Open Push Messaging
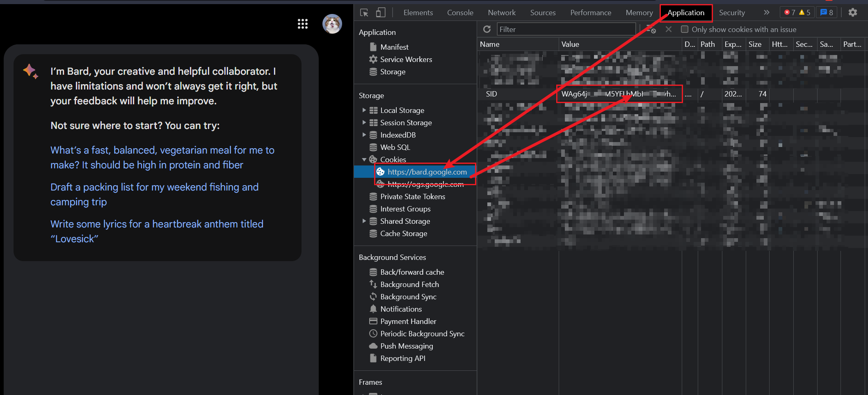 click(401, 346)
